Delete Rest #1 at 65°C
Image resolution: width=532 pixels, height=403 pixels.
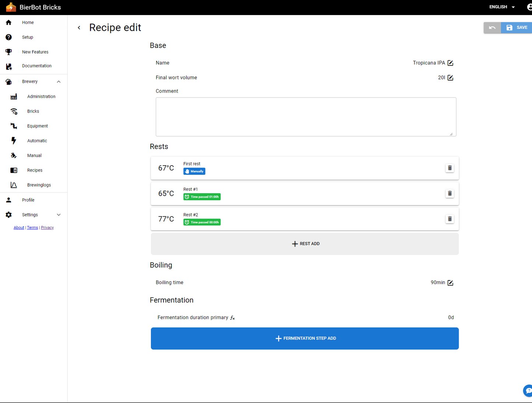(450, 194)
